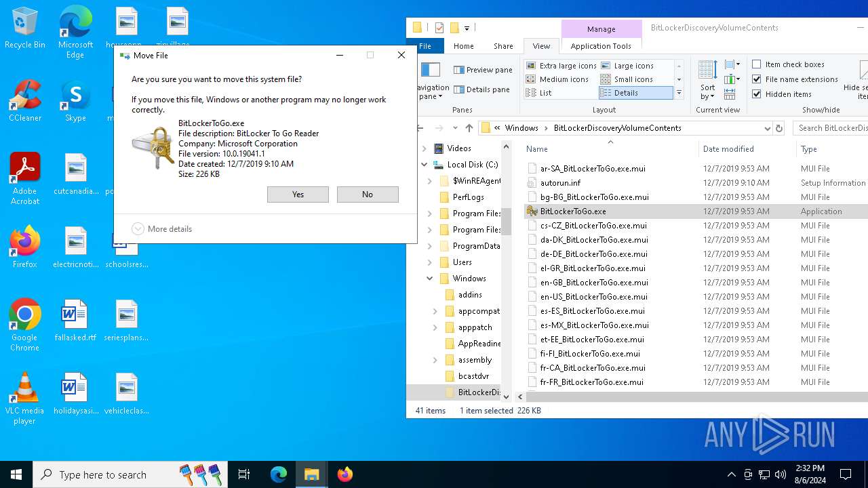Switch layout to Large icons
Viewport: 868px width, 488px height.
tap(627, 66)
